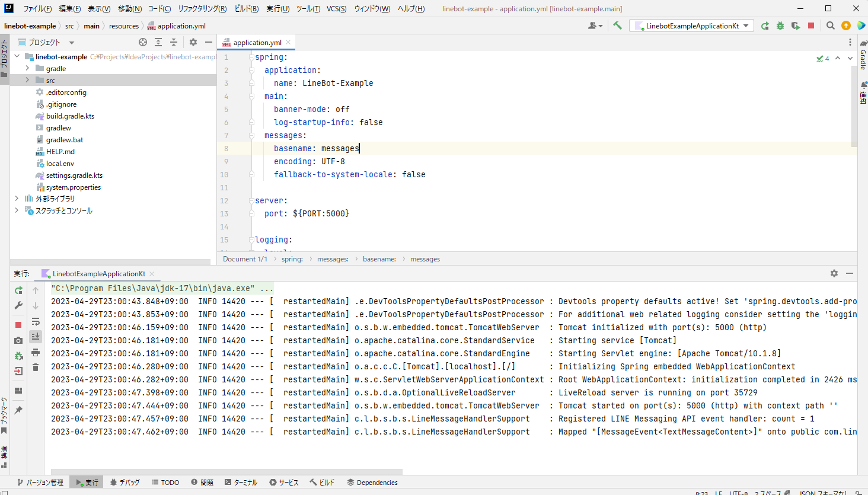This screenshot has height=495, width=868.
Task: Click basename: in the editor breadcrumb
Action: 379,259
